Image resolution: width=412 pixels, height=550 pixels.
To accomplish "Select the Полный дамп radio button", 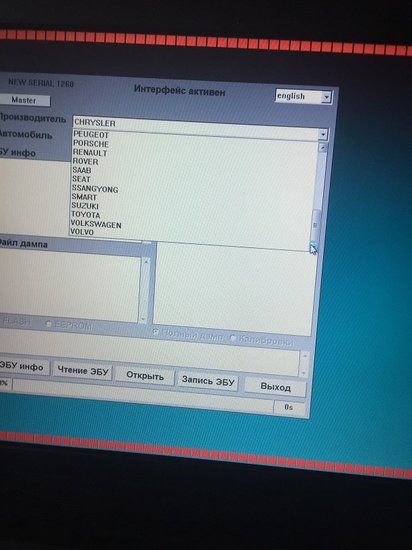I will point(156,331).
